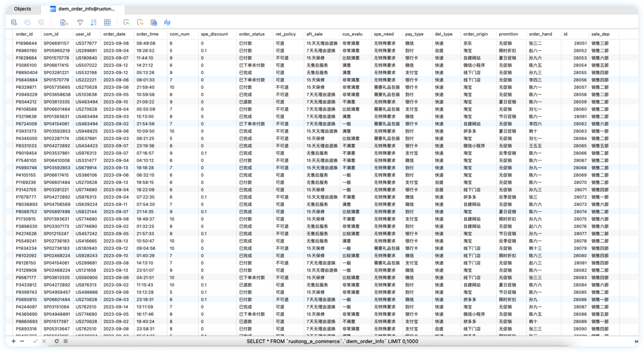Click the order_id cell P6329871

pos(26,87)
